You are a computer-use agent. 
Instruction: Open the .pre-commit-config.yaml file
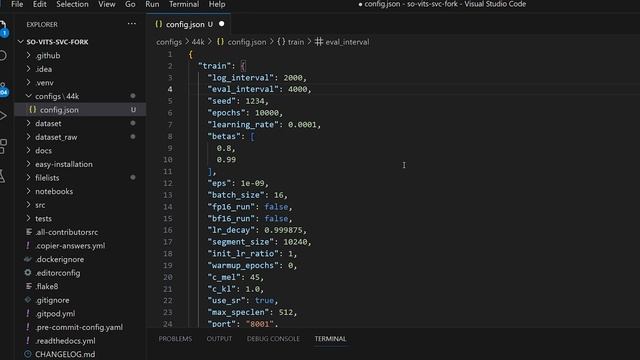tap(79, 327)
